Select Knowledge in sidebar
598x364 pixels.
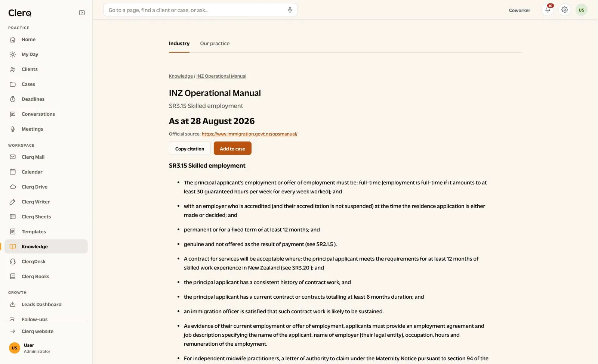pos(46,246)
